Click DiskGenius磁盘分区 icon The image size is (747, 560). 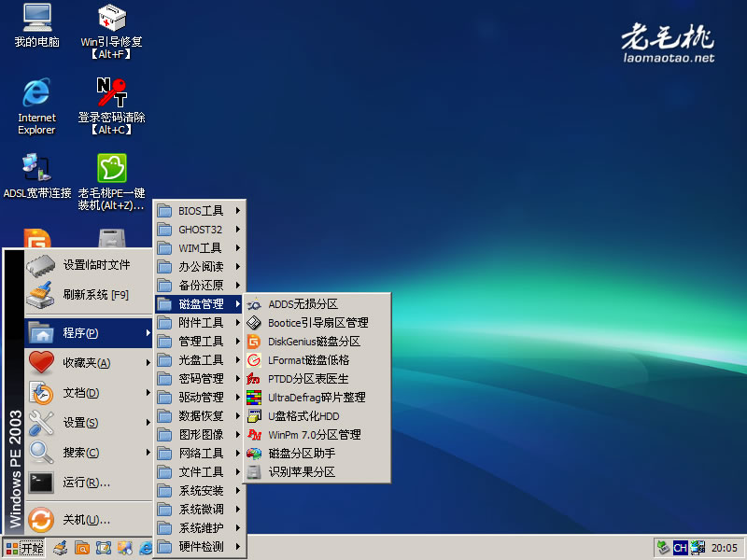pyautogui.click(x=254, y=342)
